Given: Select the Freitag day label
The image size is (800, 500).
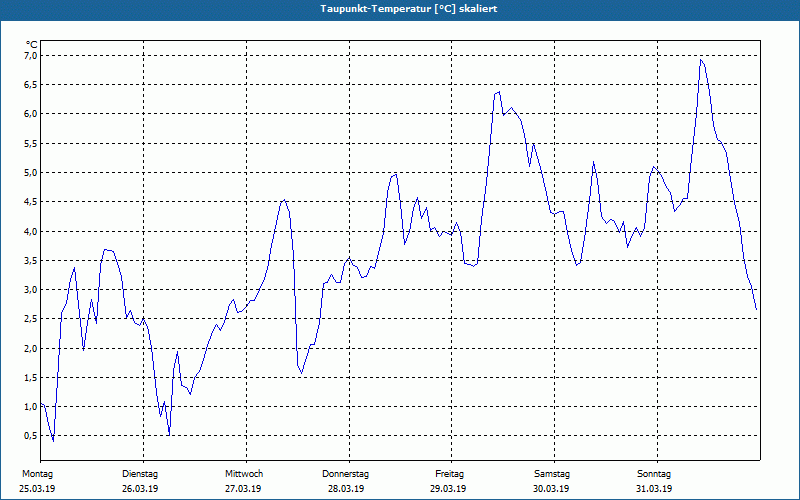Looking at the screenshot, I should coord(449,474).
